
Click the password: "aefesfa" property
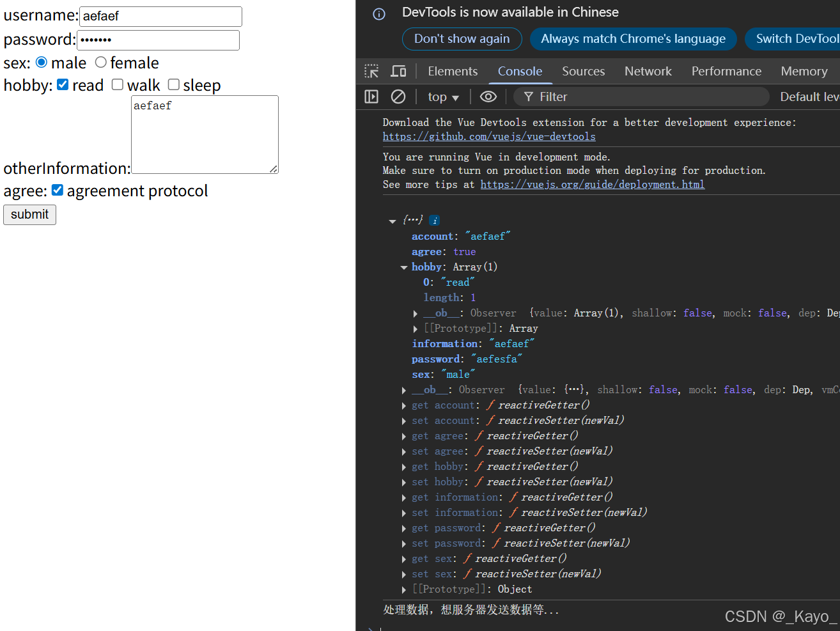coord(467,359)
